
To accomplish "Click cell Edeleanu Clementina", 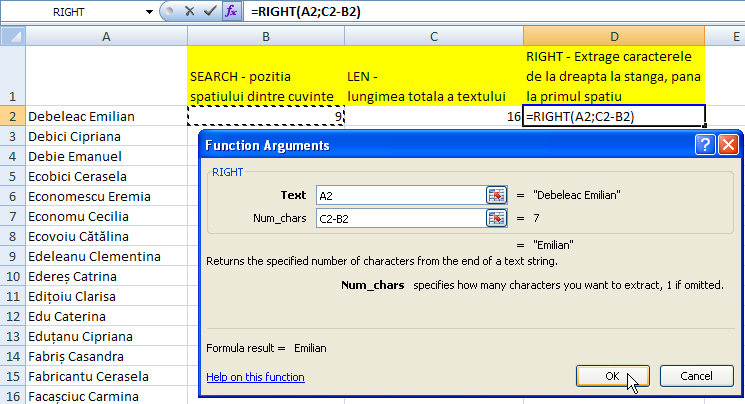I will tap(106, 256).
